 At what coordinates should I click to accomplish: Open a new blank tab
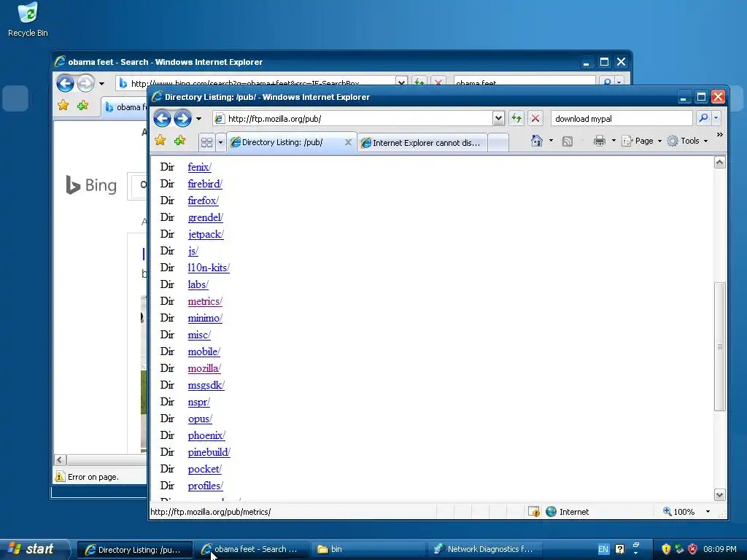498,143
